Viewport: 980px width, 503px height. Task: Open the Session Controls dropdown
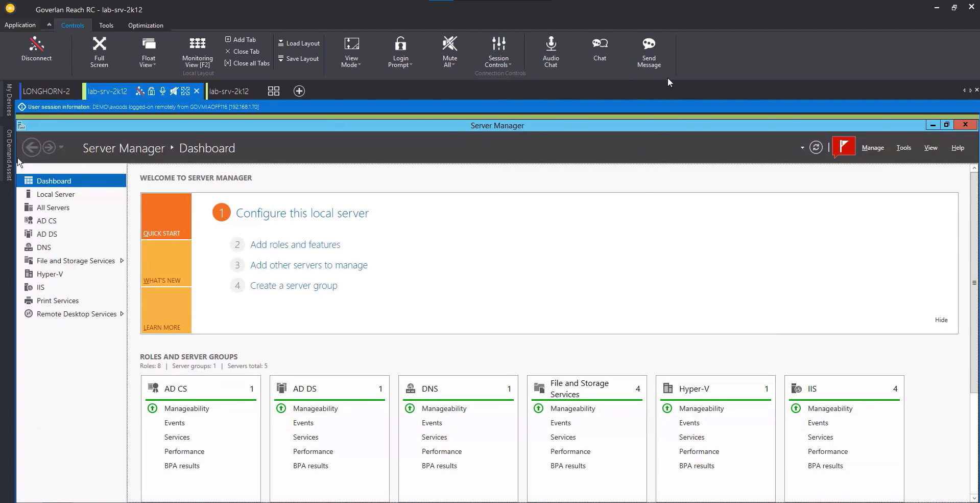(x=498, y=52)
